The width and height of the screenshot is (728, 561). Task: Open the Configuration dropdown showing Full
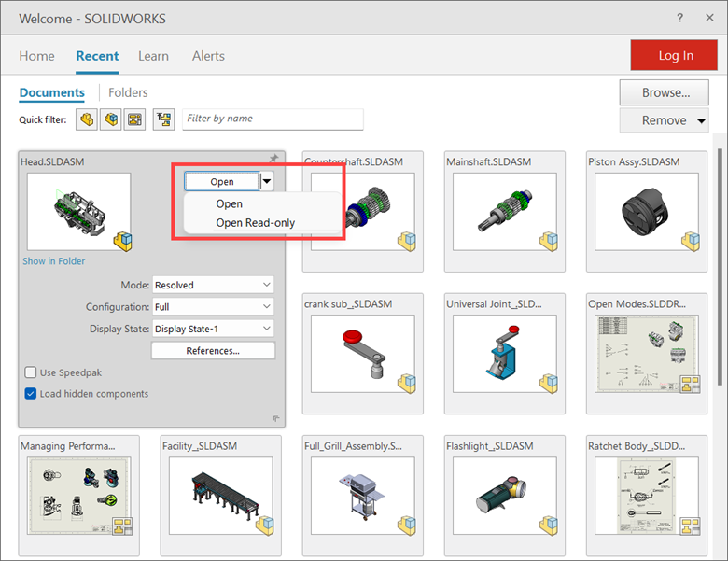(x=213, y=306)
